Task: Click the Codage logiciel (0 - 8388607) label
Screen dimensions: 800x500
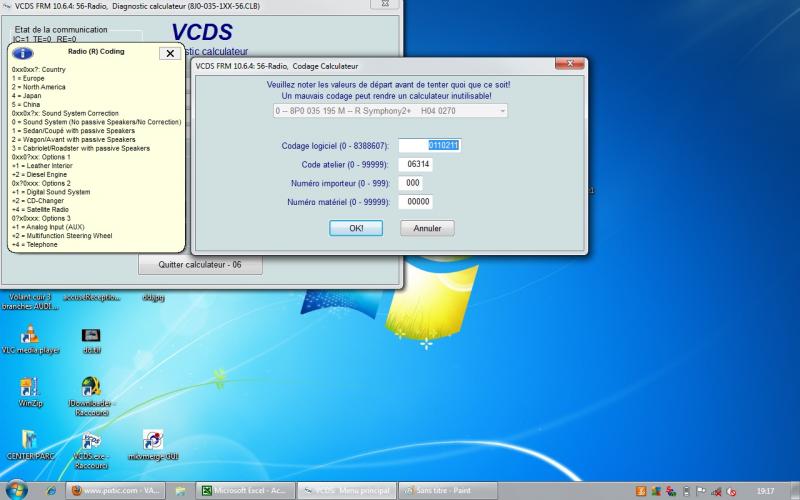Action: click(x=335, y=146)
